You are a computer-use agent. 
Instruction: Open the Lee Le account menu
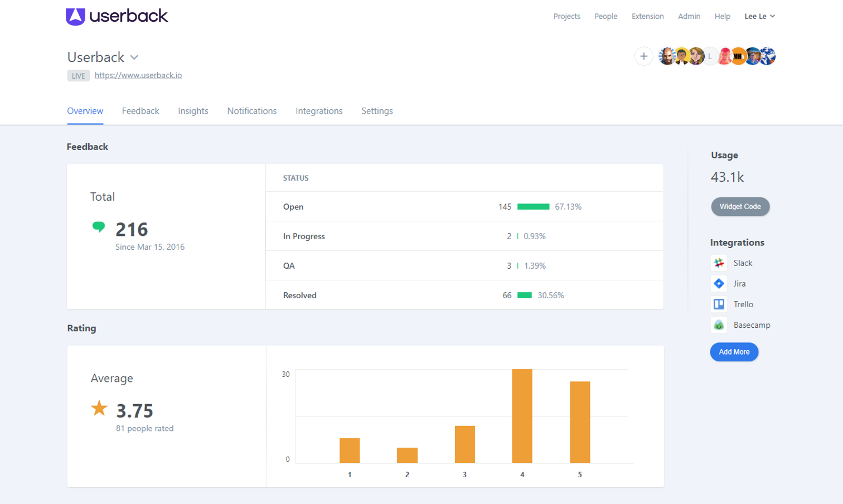[x=759, y=16]
